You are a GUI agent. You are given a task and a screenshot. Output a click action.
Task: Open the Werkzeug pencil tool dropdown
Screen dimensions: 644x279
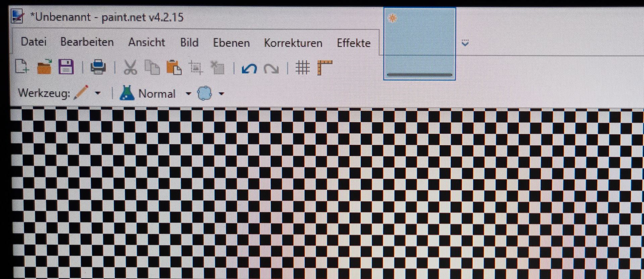coord(98,93)
